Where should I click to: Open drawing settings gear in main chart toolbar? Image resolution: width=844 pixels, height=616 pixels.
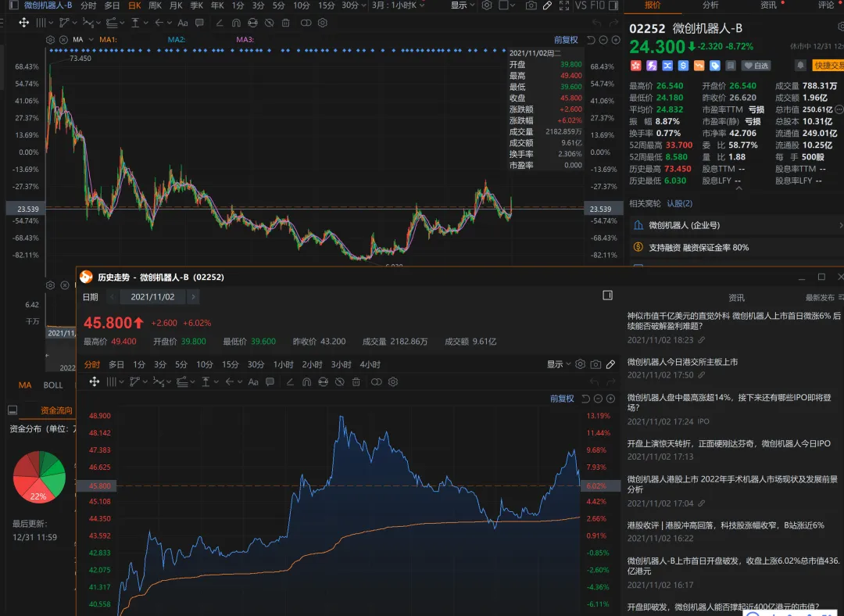323,23
